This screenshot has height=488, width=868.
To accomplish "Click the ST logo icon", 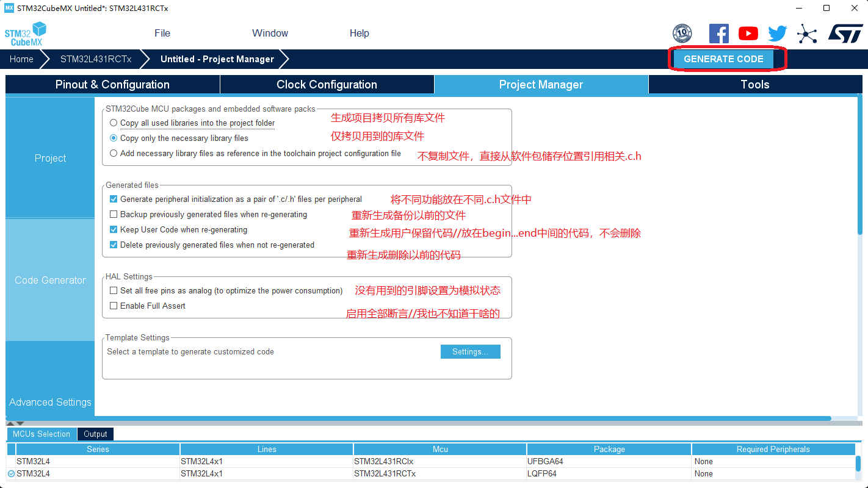I will click(845, 33).
